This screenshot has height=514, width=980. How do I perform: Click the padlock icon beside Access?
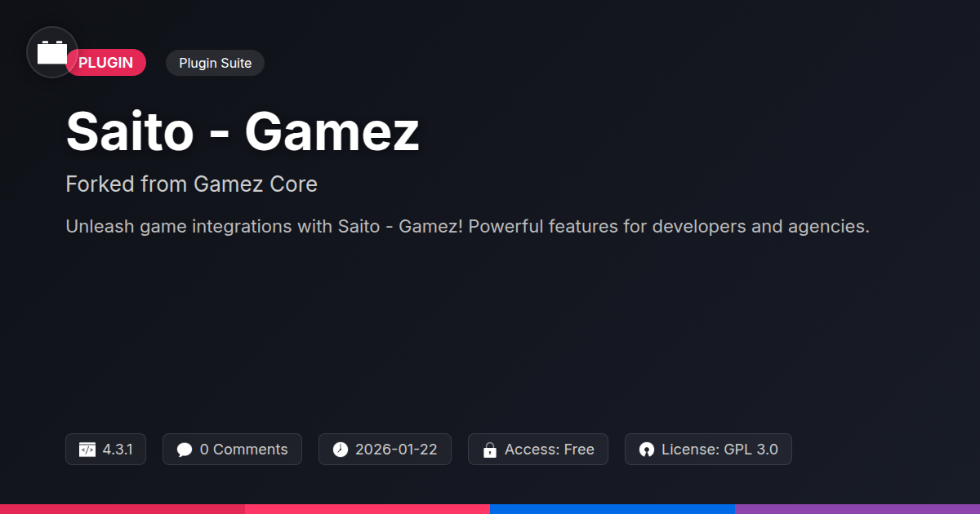(490, 450)
